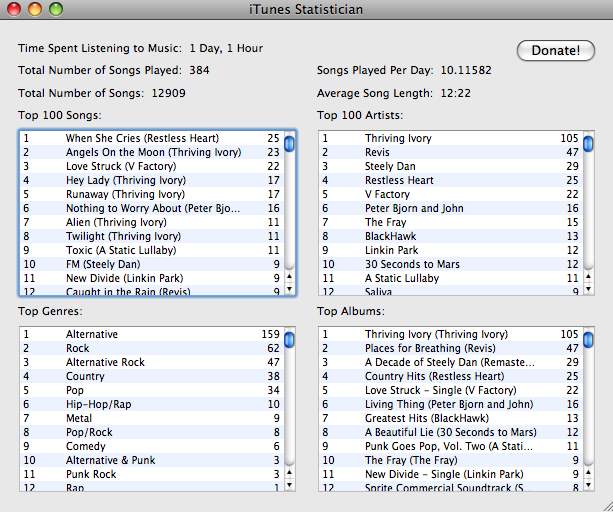Select the Pop/Rock genre row
613x512 pixels.
point(152,432)
